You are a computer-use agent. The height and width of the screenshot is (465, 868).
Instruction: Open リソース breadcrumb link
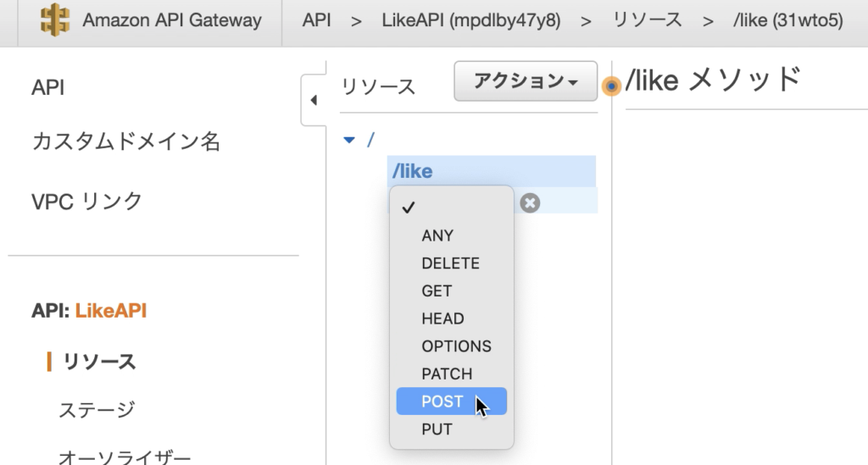click(x=647, y=20)
